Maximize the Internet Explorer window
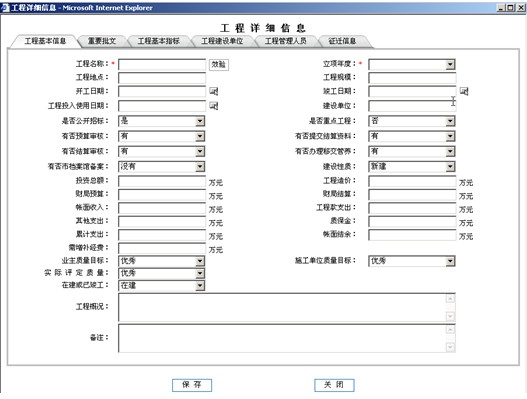The width and height of the screenshot is (527, 399). pyautogui.click(x=510, y=7)
